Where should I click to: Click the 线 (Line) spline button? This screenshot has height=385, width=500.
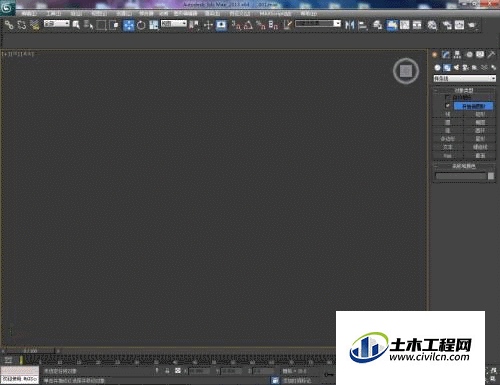[448, 114]
